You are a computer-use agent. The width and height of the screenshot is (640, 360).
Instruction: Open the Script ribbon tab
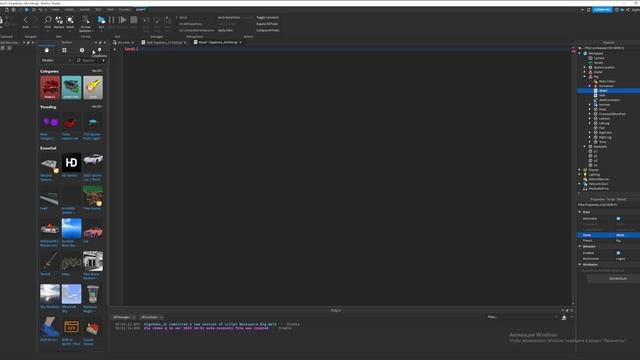tap(140, 9)
